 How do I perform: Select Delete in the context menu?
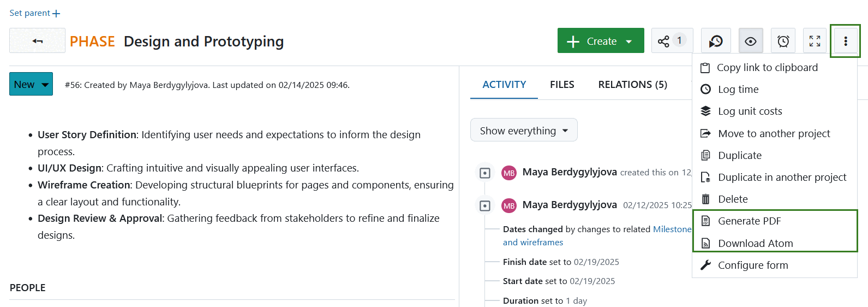click(x=732, y=199)
